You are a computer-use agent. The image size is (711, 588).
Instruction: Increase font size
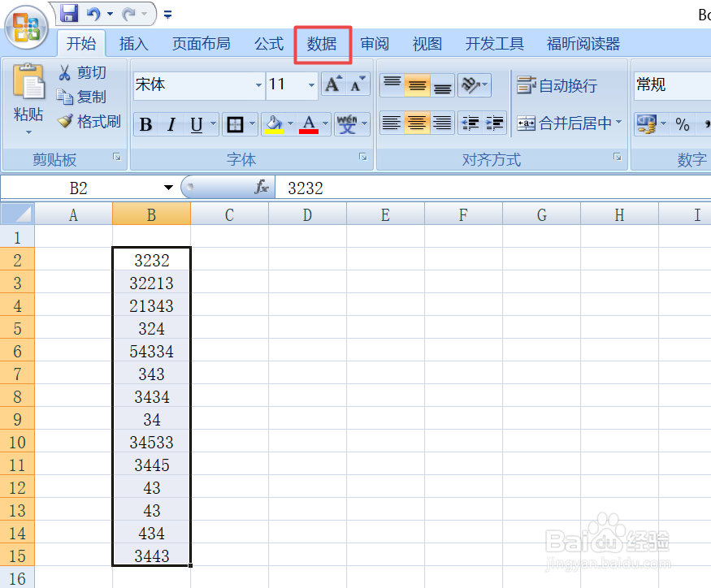333,84
